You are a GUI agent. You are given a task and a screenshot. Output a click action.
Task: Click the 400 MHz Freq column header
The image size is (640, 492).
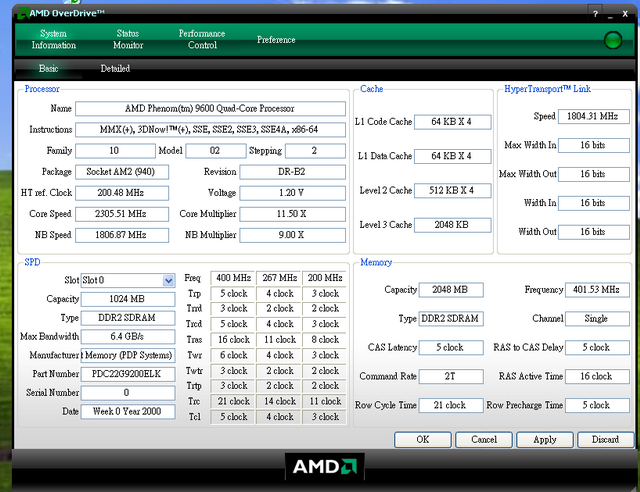233,278
